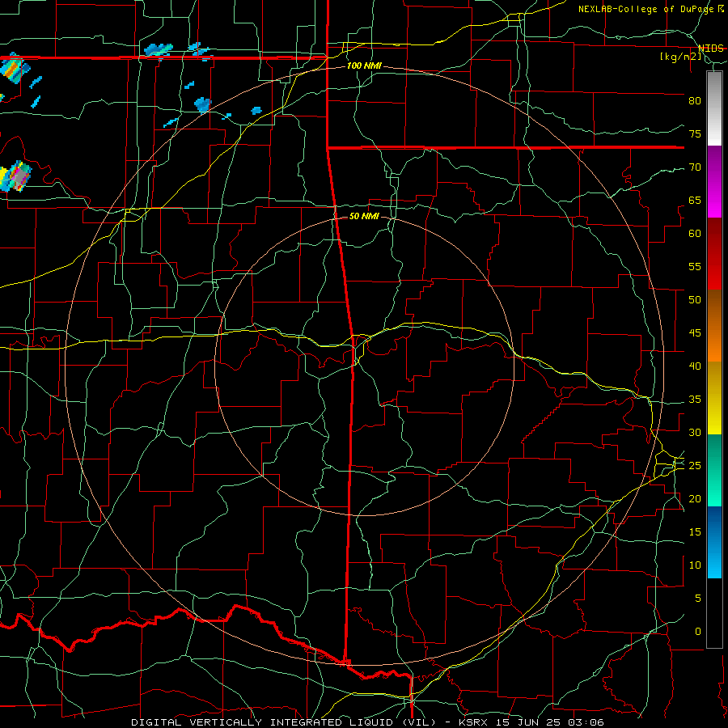Click the 15 JUN 25 03:06 timestamp
Image resolution: width=728 pixels, height=728 pixels.
tap(550, 722)
